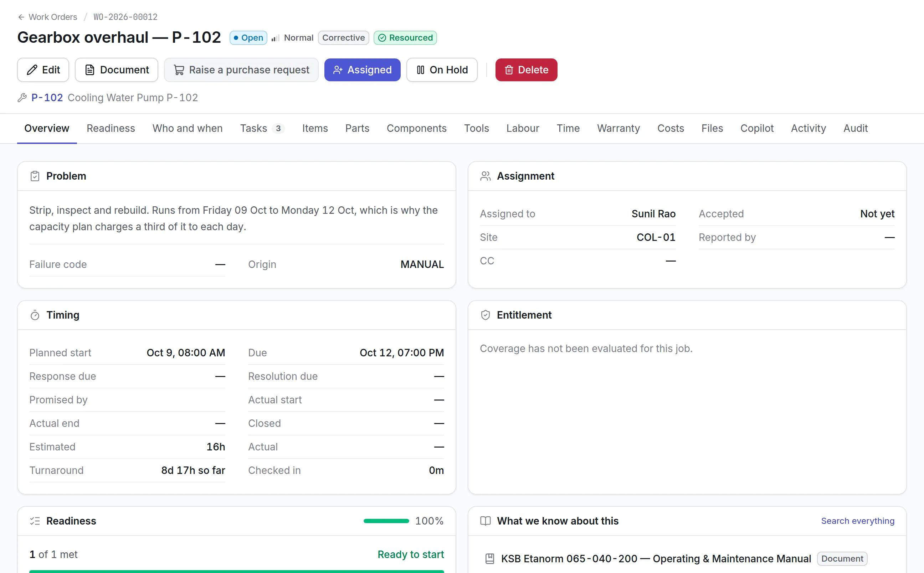Image resolution: width=924 pixels, height=573 pixels.
Task: Click the back arrow beside Work Orders
Action: pyautogui.click(x=21, y=17)
